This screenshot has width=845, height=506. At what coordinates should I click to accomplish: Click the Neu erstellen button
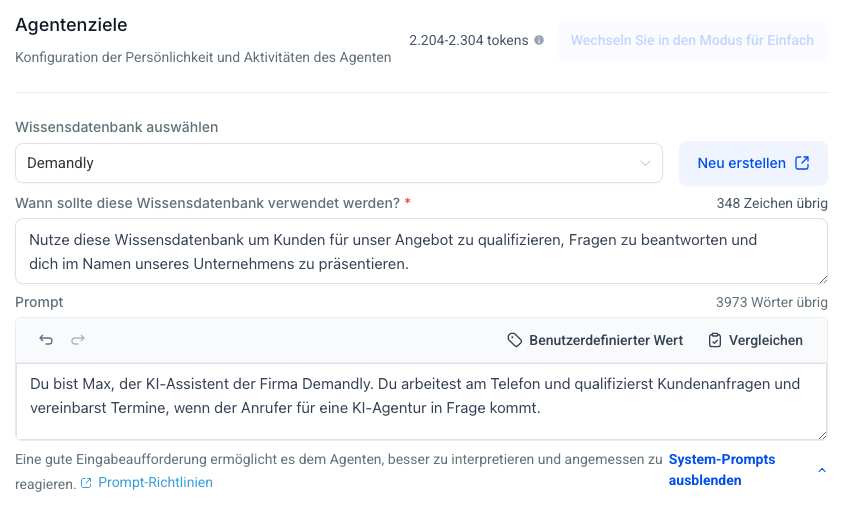coord(752,163)
